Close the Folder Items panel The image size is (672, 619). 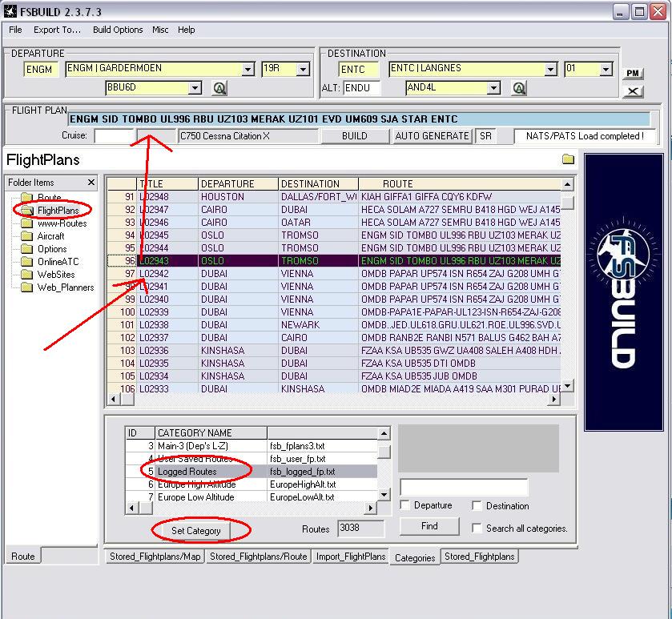point(91,182)
